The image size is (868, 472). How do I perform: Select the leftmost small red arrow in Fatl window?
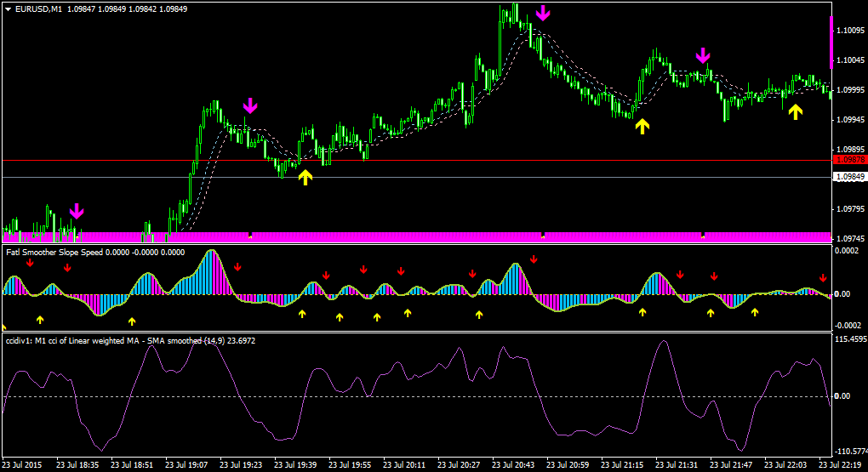coord(30,263)
